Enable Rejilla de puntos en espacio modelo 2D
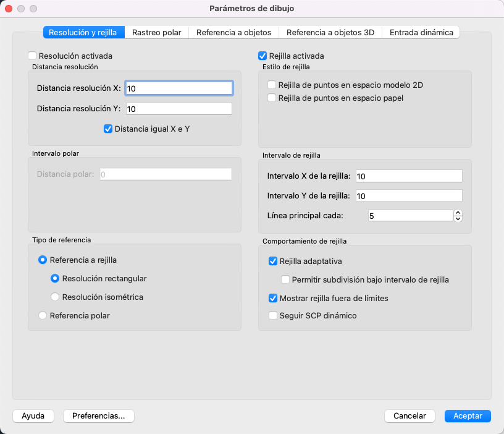Viewport: 504px width, 434px height. pyautogui.click(x=272, y=85)
